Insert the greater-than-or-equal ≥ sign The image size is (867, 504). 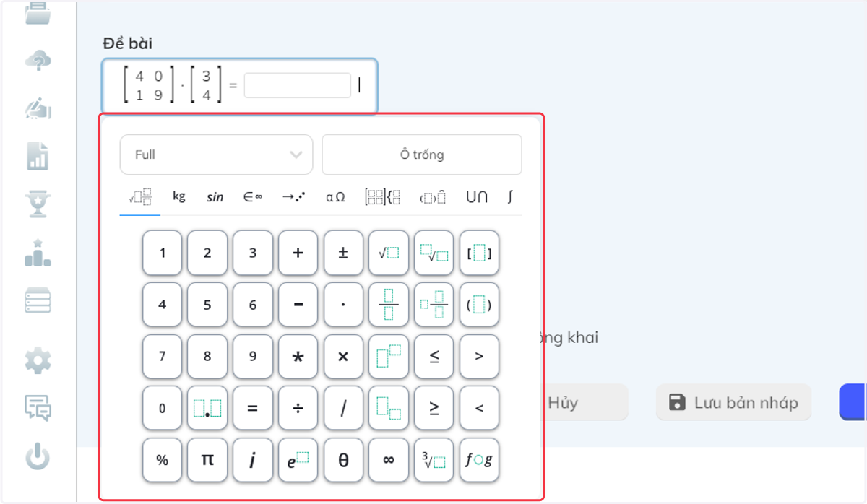pos(434,408)
